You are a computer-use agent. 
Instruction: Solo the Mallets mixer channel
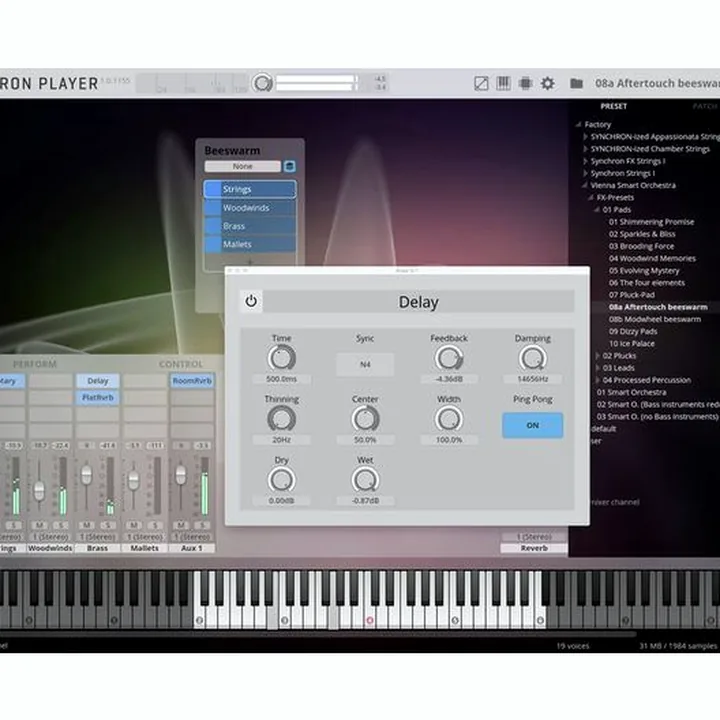click(155, 525)
